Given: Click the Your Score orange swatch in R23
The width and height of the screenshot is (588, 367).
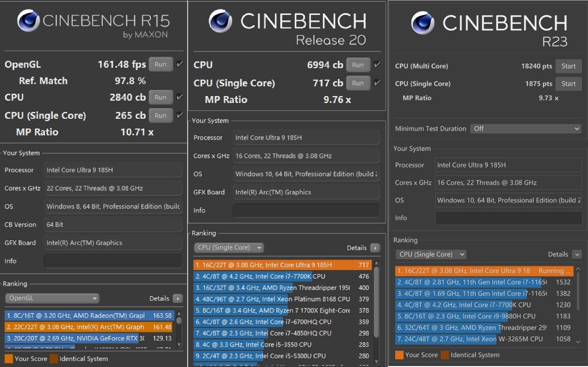Looking at the screenshot, I should pyautogui.click(x=399, y=355).
